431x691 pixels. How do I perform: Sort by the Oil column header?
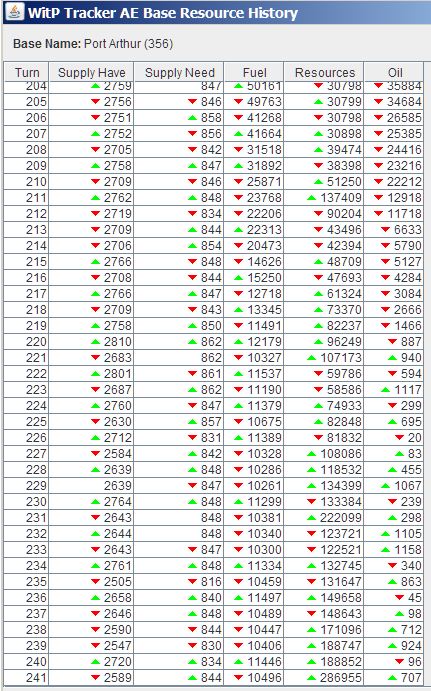click(x=394, y=72)
